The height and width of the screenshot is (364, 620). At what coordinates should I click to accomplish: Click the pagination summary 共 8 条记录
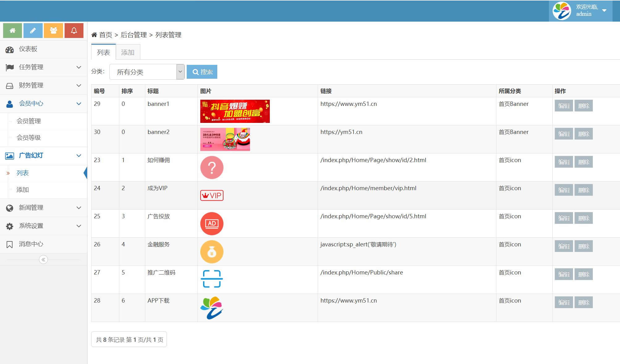129,340
